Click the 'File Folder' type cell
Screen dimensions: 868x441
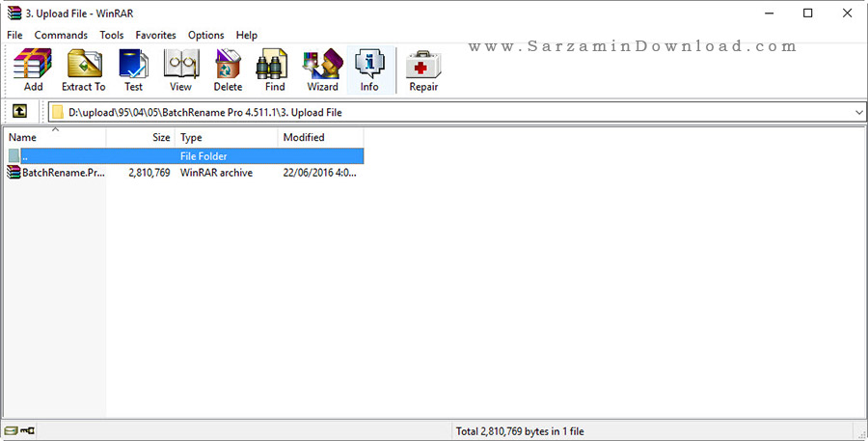pyautogui.click(x=203, y=156)
